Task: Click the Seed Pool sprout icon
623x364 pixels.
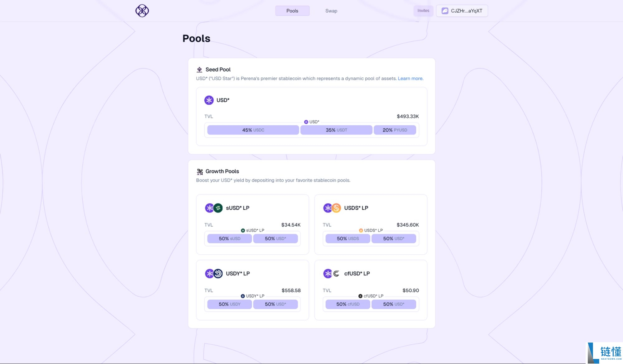Action: tap(199, 69)
